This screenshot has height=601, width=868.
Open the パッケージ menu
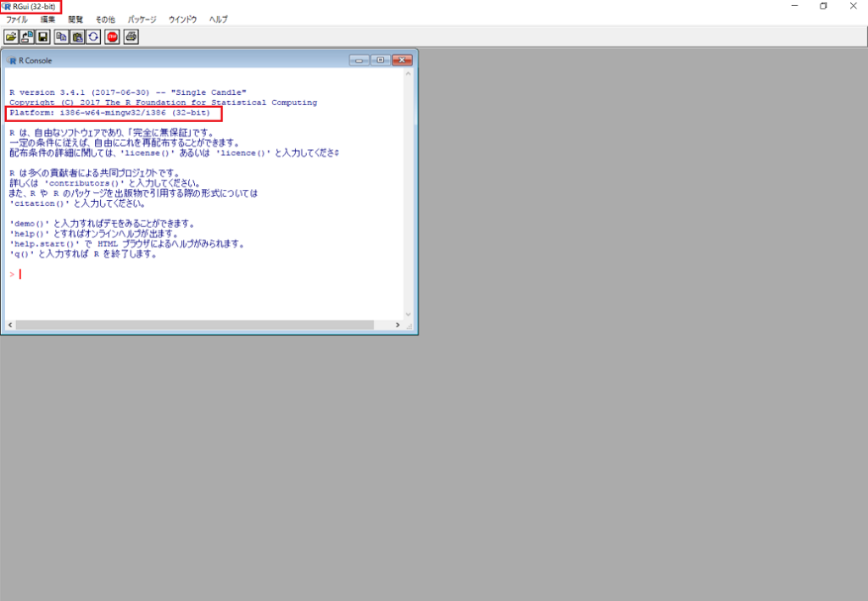pyautogui.click(x=142, y=19)
